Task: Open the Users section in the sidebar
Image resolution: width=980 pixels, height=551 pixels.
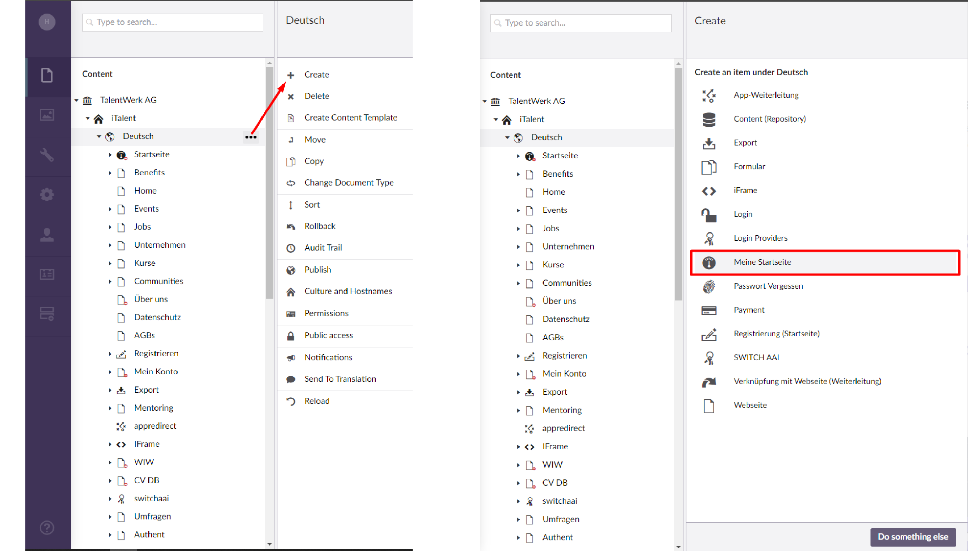Action: [47, 234]
